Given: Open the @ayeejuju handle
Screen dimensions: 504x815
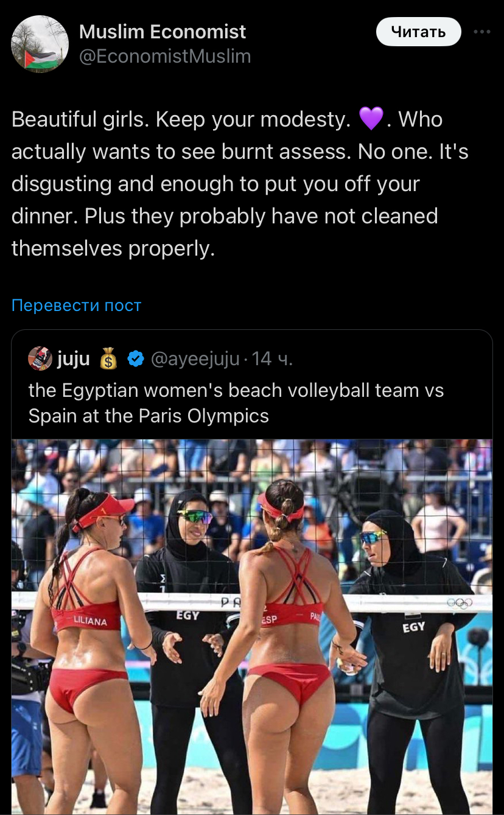Looking at the screenshot, I should click(195, 360).
